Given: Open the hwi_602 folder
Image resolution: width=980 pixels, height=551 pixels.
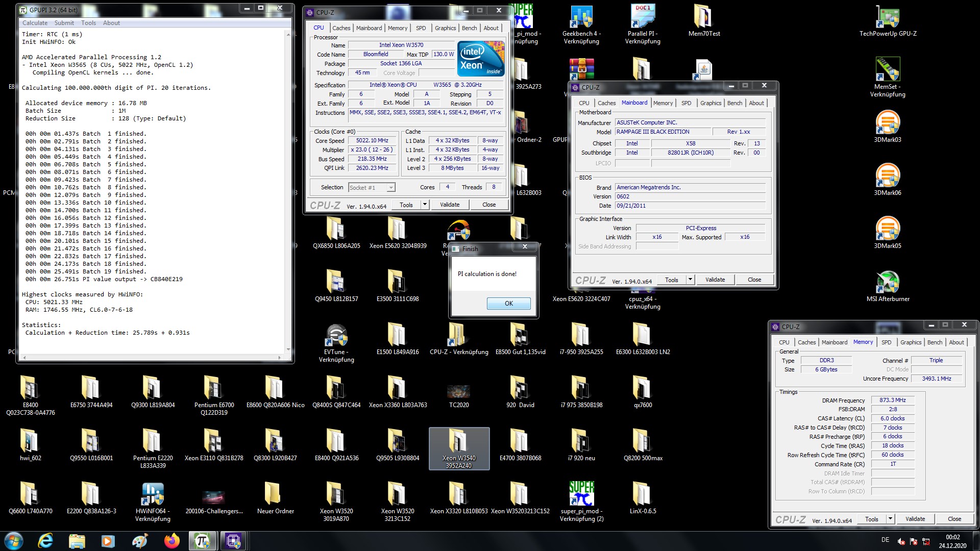Looking at the screenshot, I should tap(30, 445).
